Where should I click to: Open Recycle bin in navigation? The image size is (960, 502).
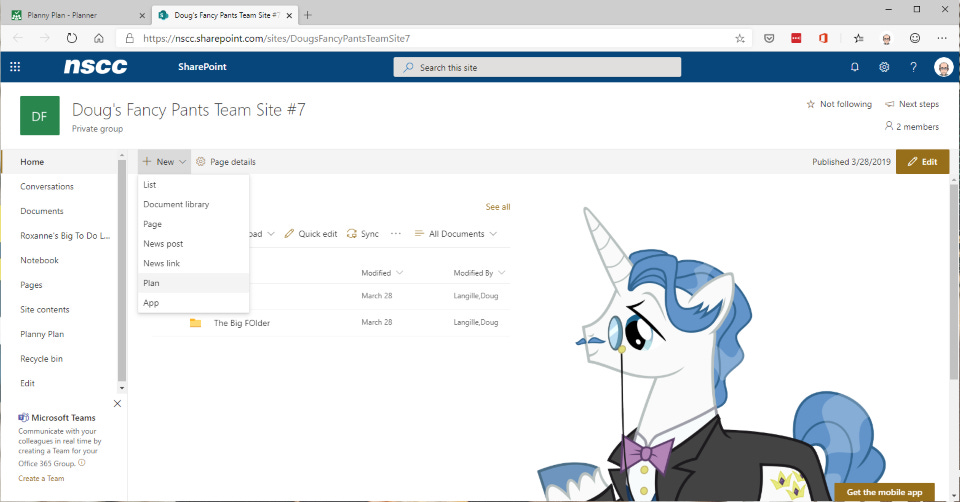point(41,358)
